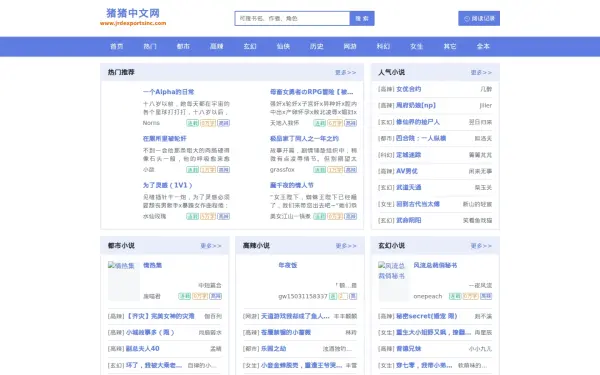Image resolution: width=600 pixels, height=375 pixels.
Task: Click the 热门推荐 section heading
Action: 121,72
